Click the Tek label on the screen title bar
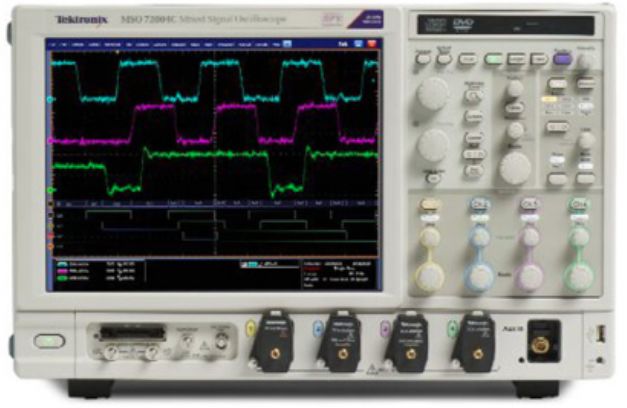The width and height of the screenshot is (627, 408). 343,44
